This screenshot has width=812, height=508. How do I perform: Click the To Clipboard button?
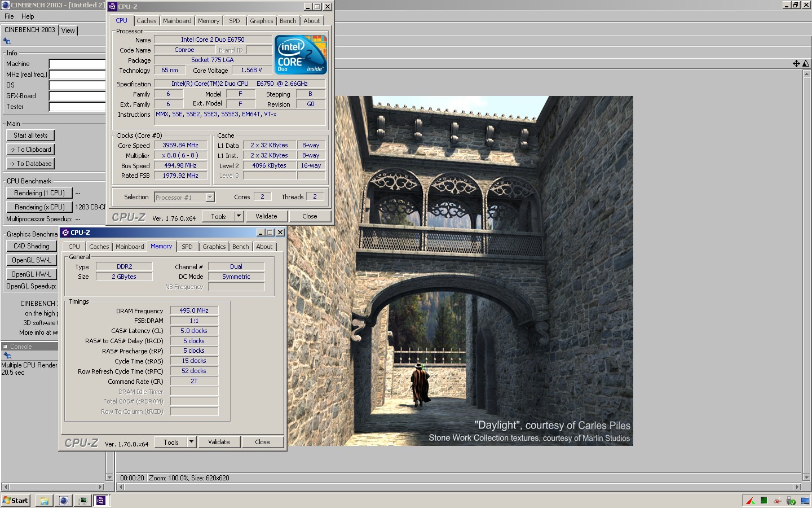30,150
